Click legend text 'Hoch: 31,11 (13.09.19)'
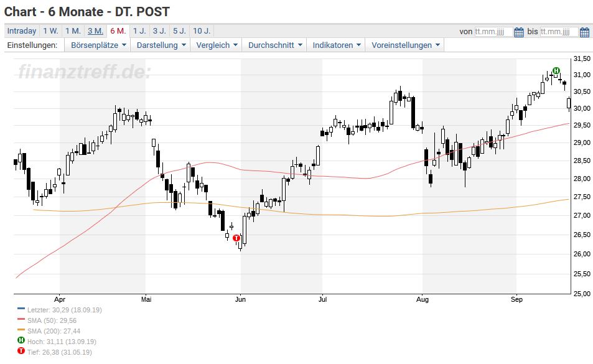This screenshot has width=593, height=364. (62, 342)
